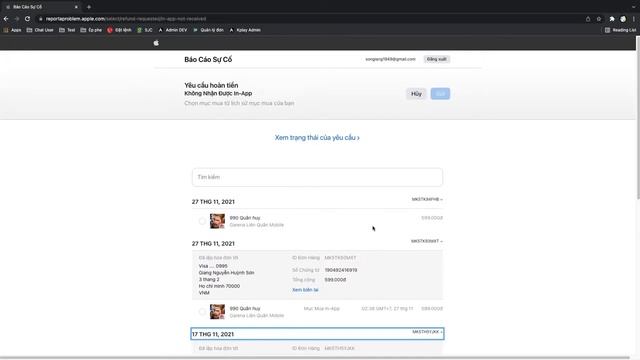The width and height of the screenshot is (640, 360).
Task: Click the share icon in the address bar
Action: tap(588, 19)
